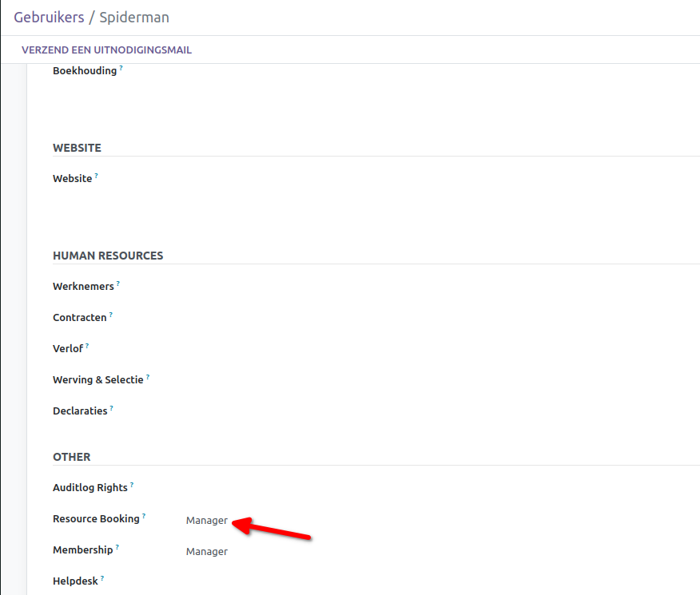Viewport: 700px width, 595px height.
Task: Go back to Gebruikers via the breadcrumb
Action: click(x=50, y=18)
